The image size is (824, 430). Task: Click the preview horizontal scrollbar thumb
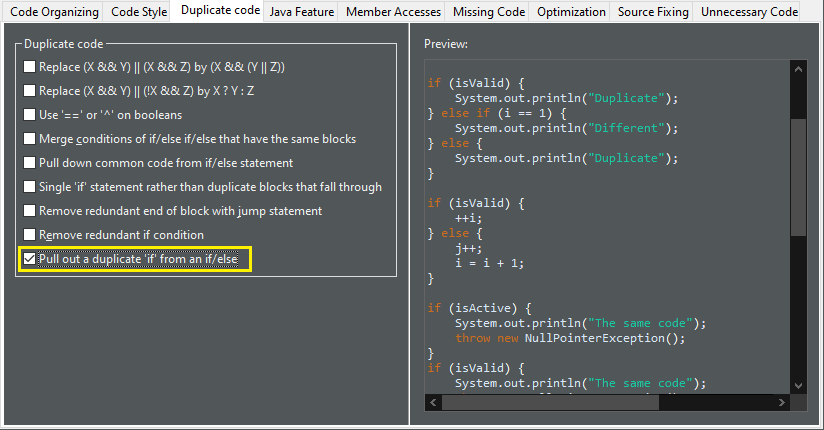(550, 402)
